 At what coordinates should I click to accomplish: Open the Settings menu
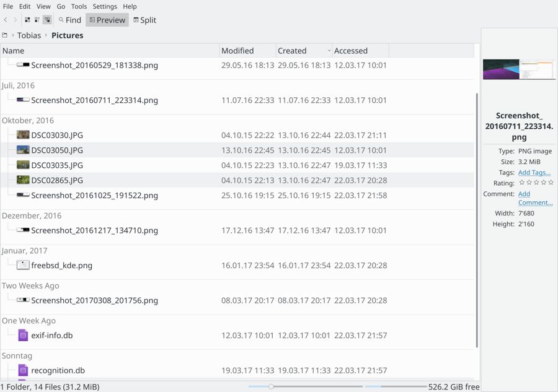[x=105, y=6]
